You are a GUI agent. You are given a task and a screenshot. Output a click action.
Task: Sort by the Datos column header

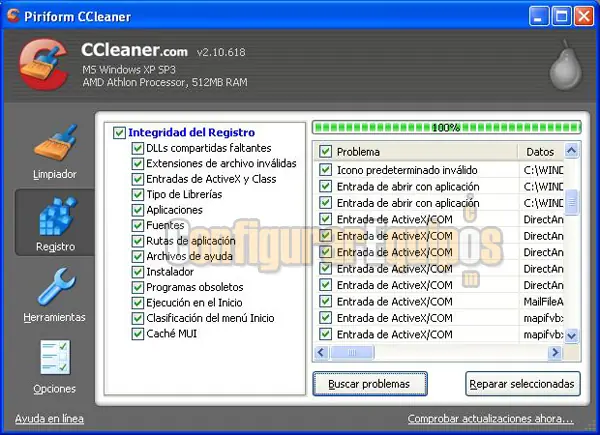pyautogui.click(x=541, y=152)
